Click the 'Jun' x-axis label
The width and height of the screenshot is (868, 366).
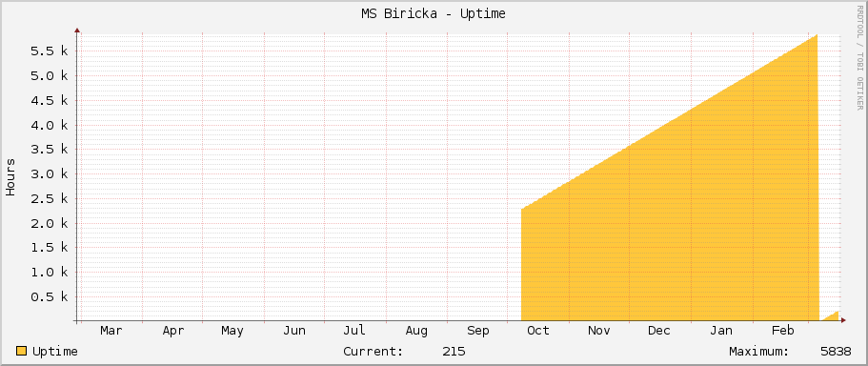point(294,331)
